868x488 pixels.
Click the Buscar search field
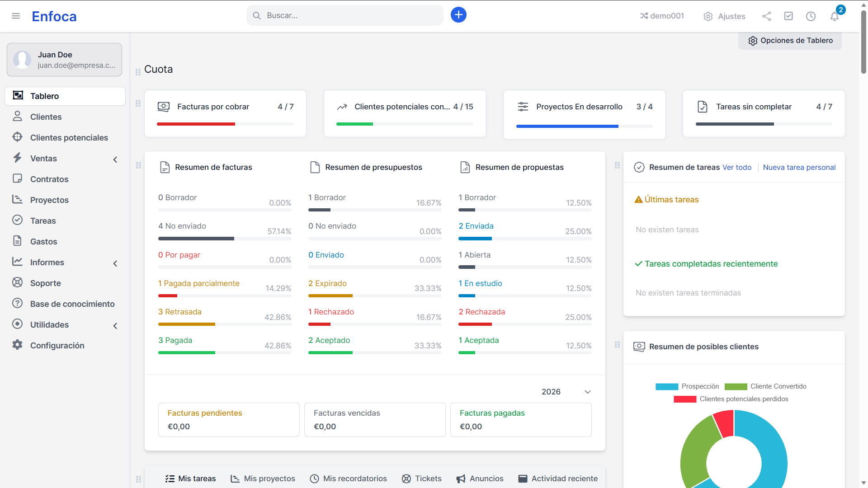click(x=345, y=15)
